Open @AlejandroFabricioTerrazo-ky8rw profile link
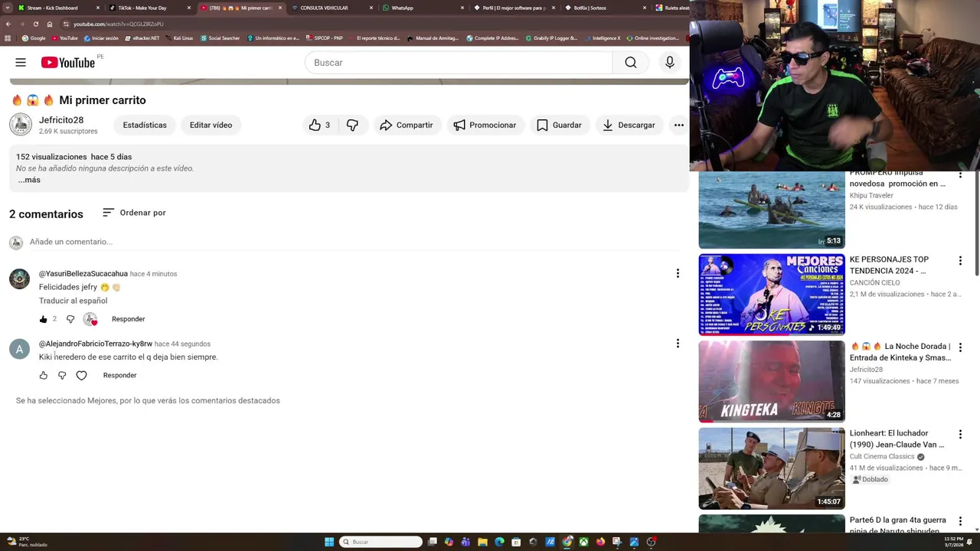Viewport: 980px width, 551px height. 96,344
